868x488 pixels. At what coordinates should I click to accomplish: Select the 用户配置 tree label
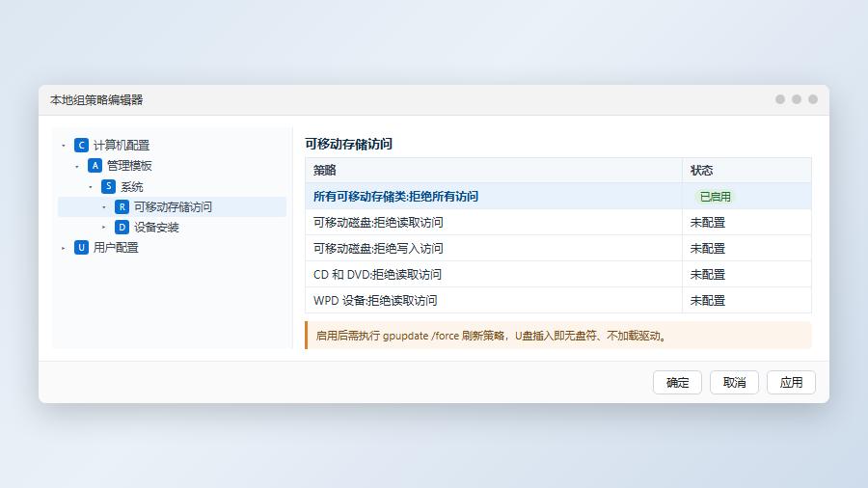click(116, 247)
